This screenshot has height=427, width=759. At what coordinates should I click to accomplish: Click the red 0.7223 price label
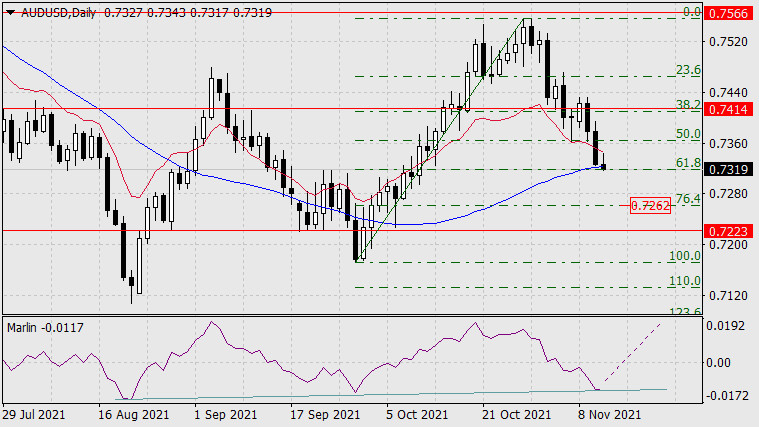point(729,231)
